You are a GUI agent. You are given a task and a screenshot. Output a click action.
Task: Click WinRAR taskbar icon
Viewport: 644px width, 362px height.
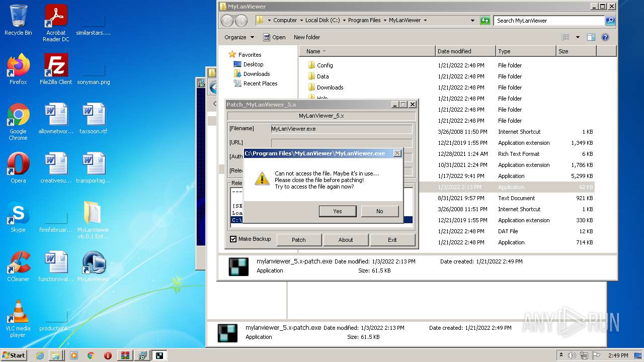pyautogui.click(x=125, y=355)
